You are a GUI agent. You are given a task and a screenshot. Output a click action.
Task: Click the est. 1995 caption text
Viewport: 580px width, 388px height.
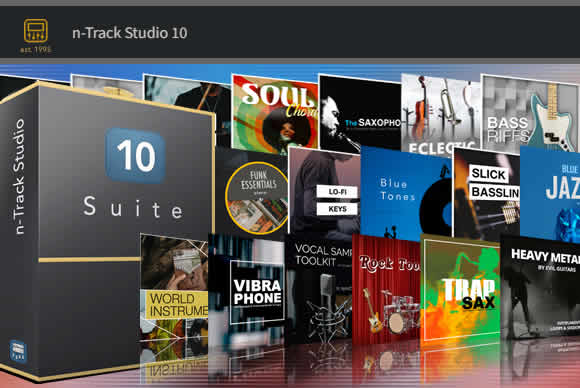tap(36, 50)
